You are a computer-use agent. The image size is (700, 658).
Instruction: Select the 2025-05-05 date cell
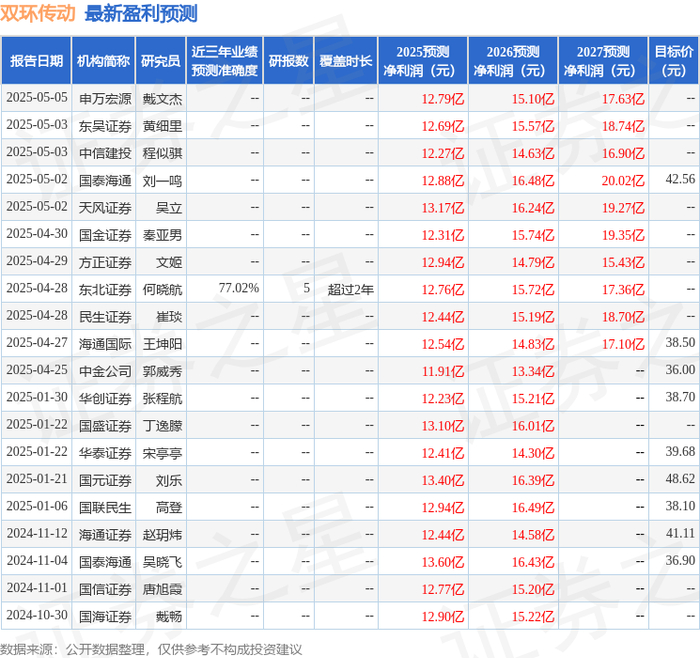click(37, 98)
